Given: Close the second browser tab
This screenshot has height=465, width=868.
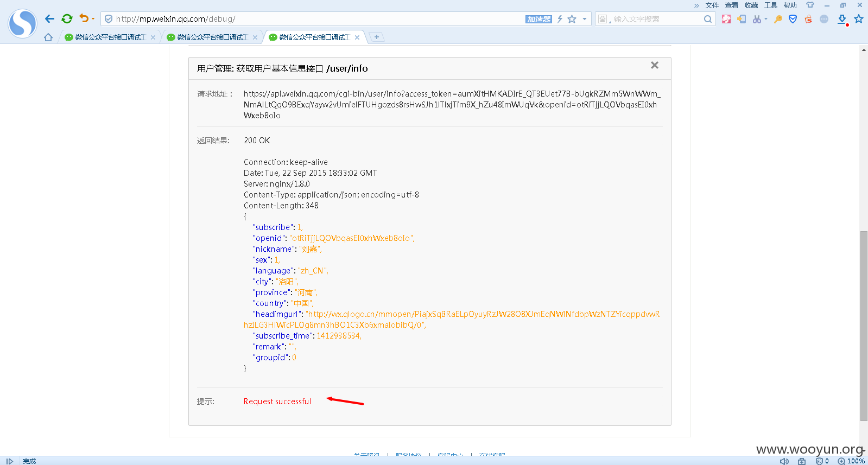Looking at the screenshot, I should 255,37.
